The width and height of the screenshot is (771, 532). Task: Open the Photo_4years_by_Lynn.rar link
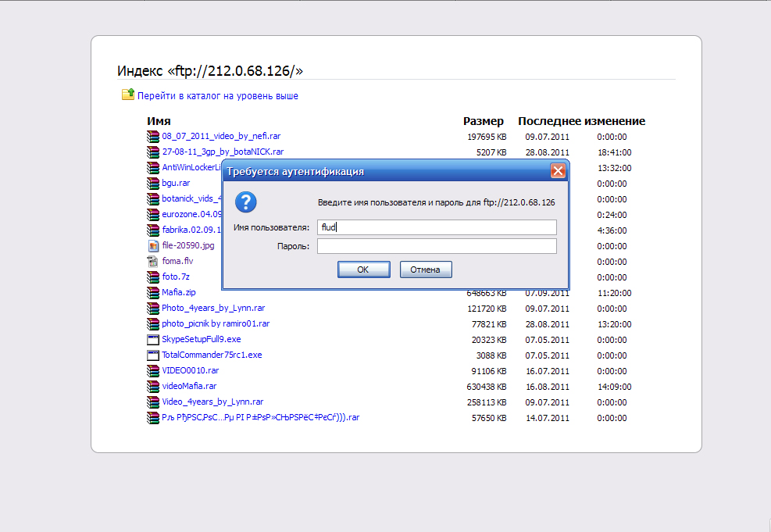[x=212, y=308]
